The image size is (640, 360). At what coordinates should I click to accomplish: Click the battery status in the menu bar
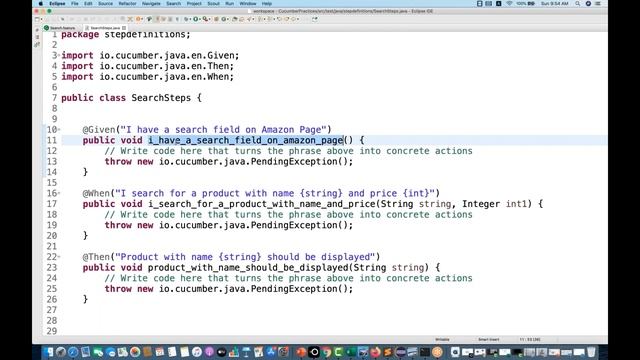pyautogui.click(x=525, y=3)
